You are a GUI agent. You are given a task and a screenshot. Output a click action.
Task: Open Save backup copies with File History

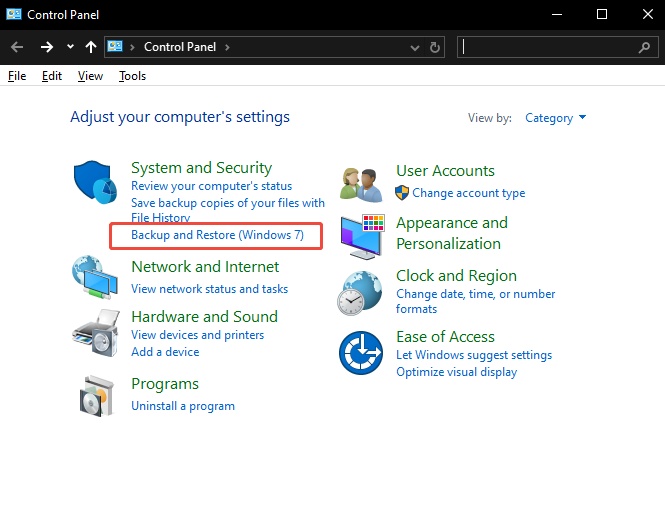coord(228,210)
